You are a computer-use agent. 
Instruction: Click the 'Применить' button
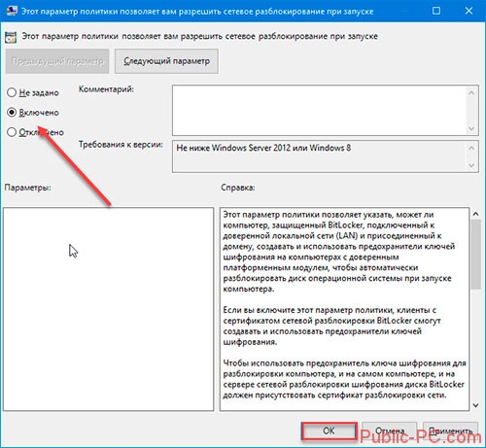[450, 431]
